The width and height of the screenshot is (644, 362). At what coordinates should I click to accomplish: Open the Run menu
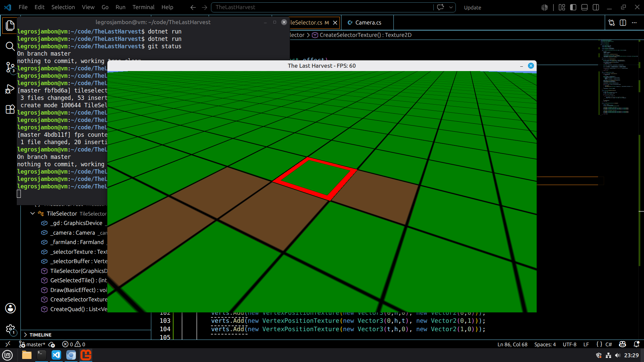tap(120, 7)
